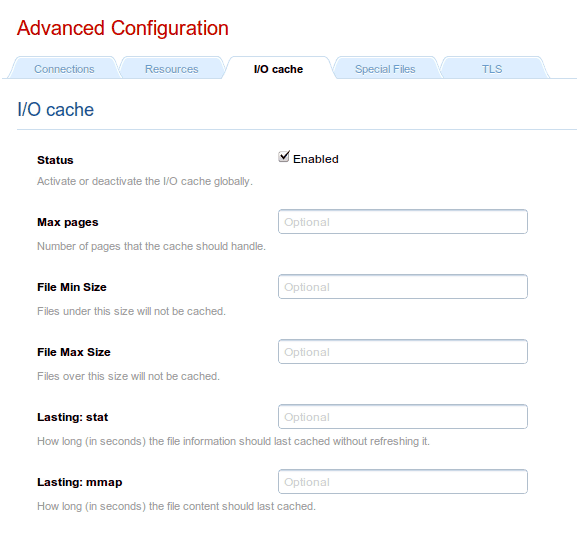This screenshot has height=546, width=580.
Task: Click the Status field label
Action: pos(55,160)
